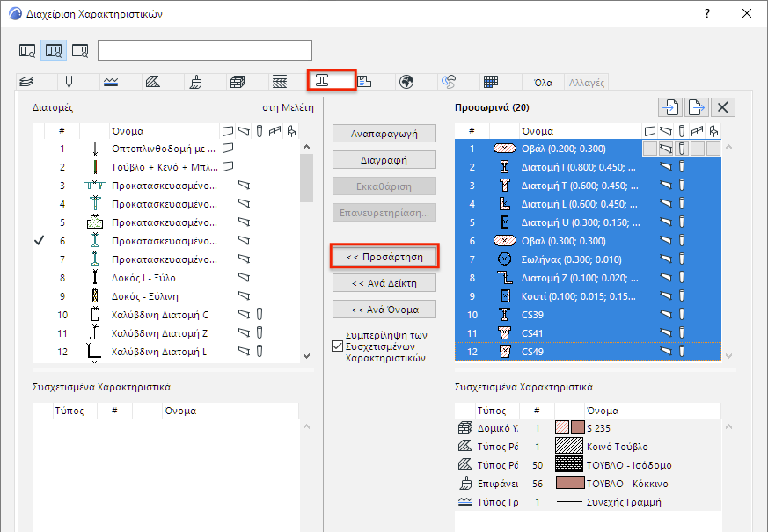This screenshot has width=768, height=532.
Task: Click the search text field
Action: coord(205,51)
